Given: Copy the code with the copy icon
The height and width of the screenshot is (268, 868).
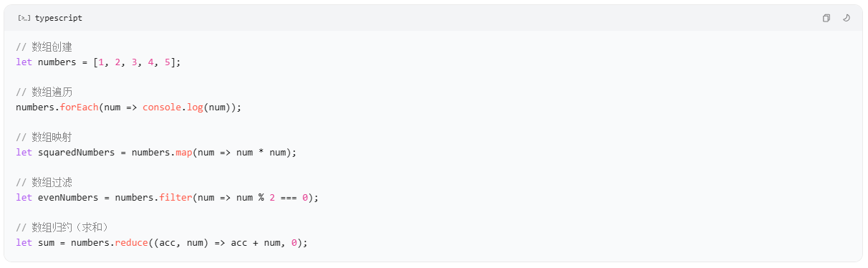Looking at the screenshot, I should 826,18.
